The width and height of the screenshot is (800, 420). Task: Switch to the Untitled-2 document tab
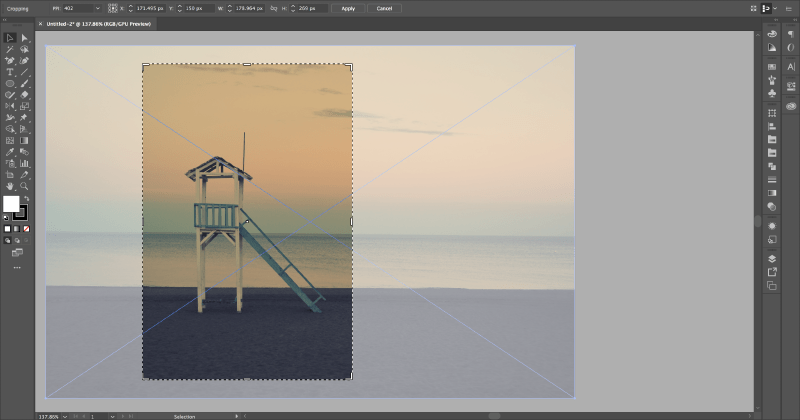pyautogui.click(x=98, y=24)
